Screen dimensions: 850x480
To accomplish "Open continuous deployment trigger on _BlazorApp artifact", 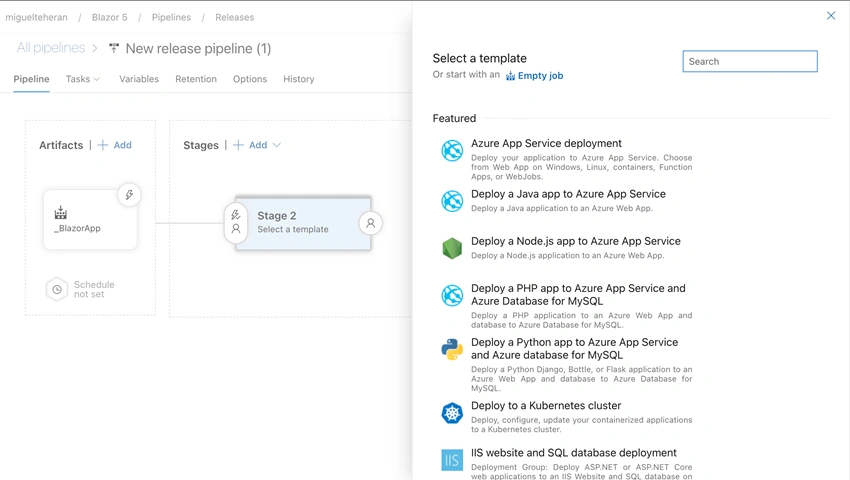I will (x=129, y=195).
